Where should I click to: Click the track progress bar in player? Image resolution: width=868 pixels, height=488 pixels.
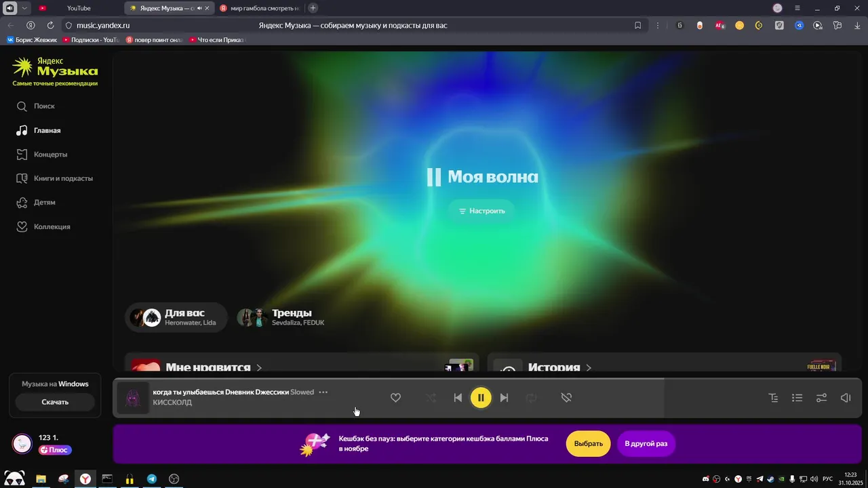[487, 379]
